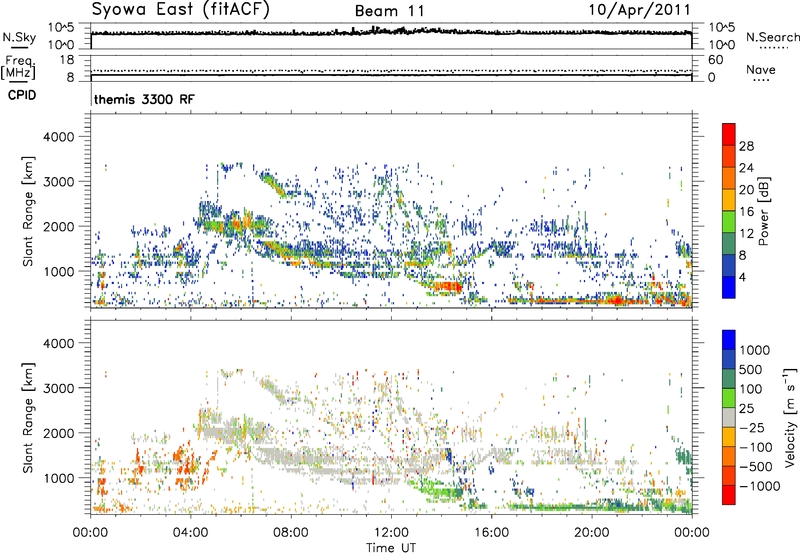800x554 pixels.
Task: Select the '1000' tick on the velocity panel
Action: (x=58, y=478)
